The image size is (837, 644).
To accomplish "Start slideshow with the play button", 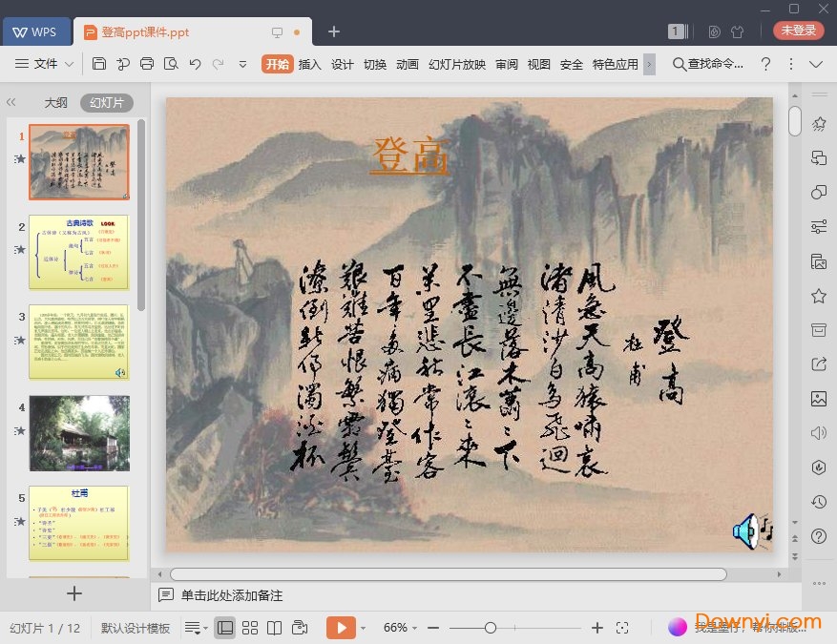I will coord(342,627).
